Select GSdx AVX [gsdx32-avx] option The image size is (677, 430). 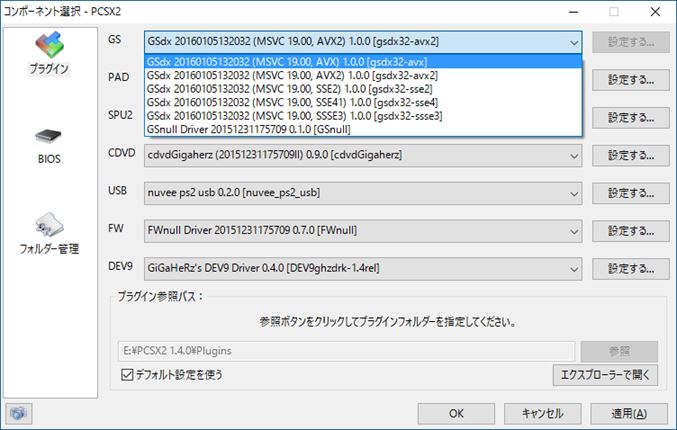point(363,62)
